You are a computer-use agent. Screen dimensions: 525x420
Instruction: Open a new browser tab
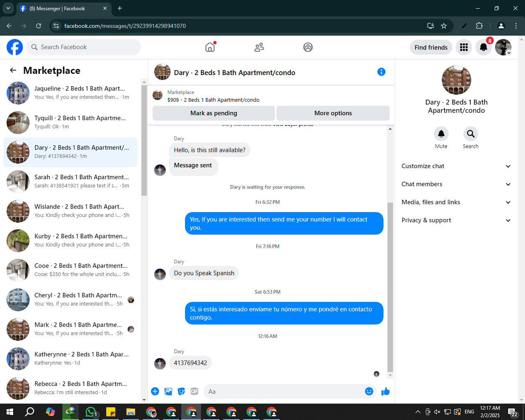(120, 8)
